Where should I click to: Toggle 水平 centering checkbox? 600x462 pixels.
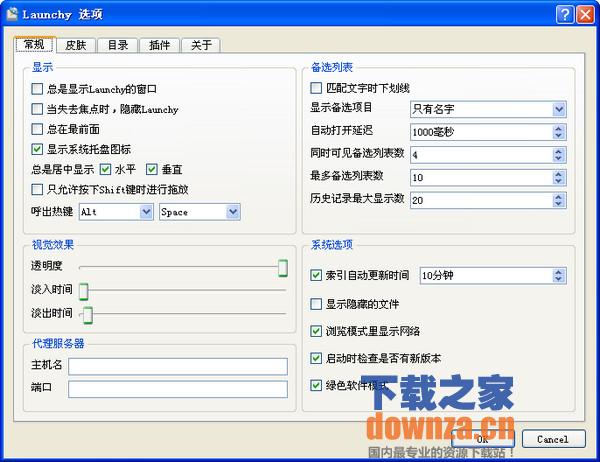click(x=105, y=169)
